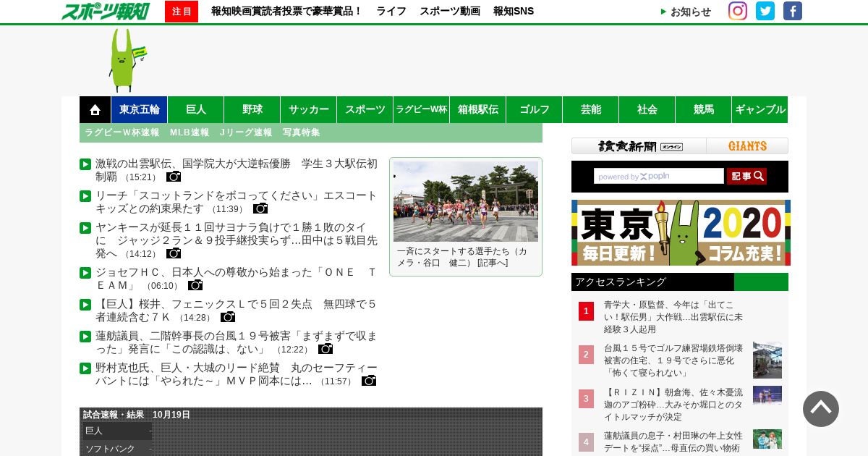Open the GIANTS banner link
This screenshot has height=456, width=868.
pos(747,146)
